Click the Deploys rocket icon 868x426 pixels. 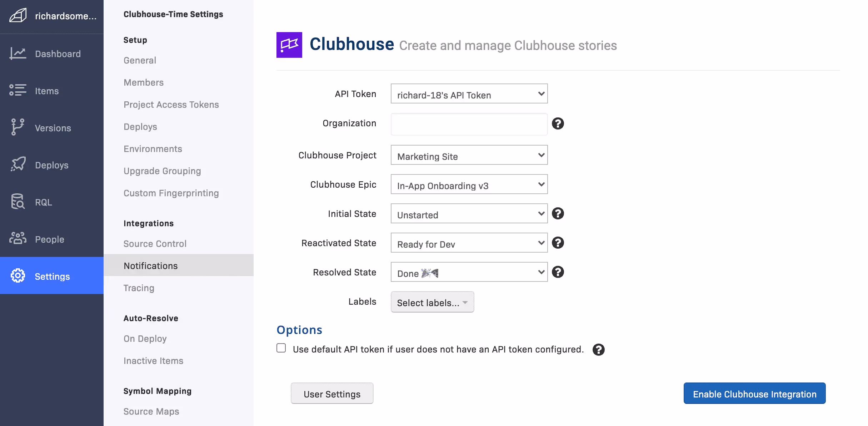pyautogui.click(x=18, y=164)
